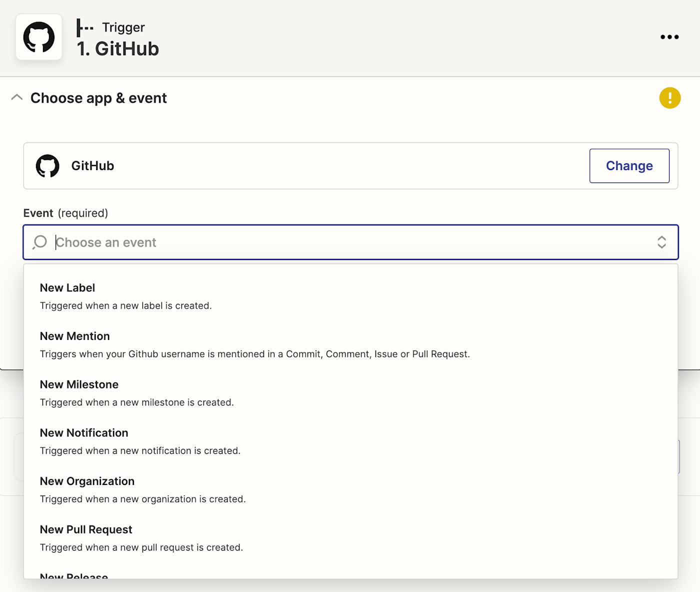The image size is (700, 592).
Task: Click the yellow warning status icon
Action: point(669,98)
